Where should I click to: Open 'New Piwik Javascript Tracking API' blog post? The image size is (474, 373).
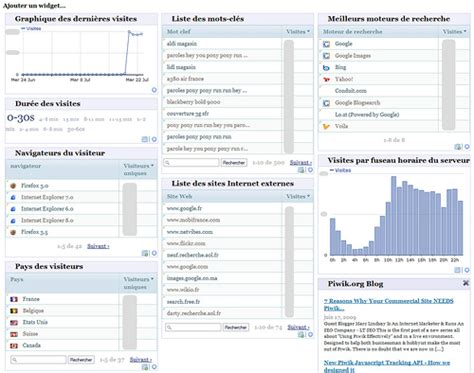pyautogui.click(x=387, y=366)
